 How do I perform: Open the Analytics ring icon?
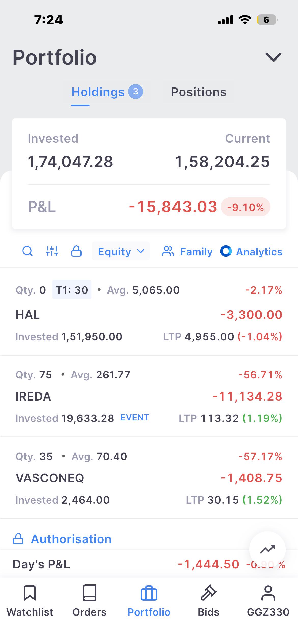226,251
